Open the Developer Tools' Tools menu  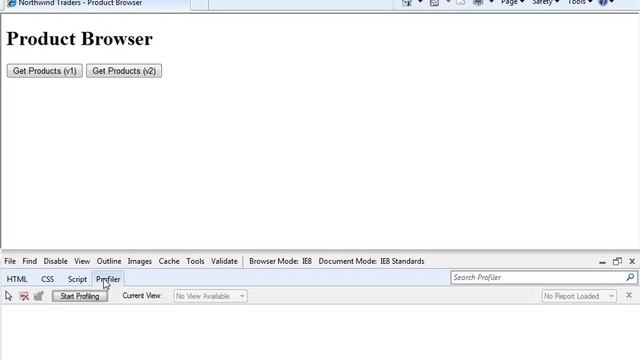(x=195, y=261)
